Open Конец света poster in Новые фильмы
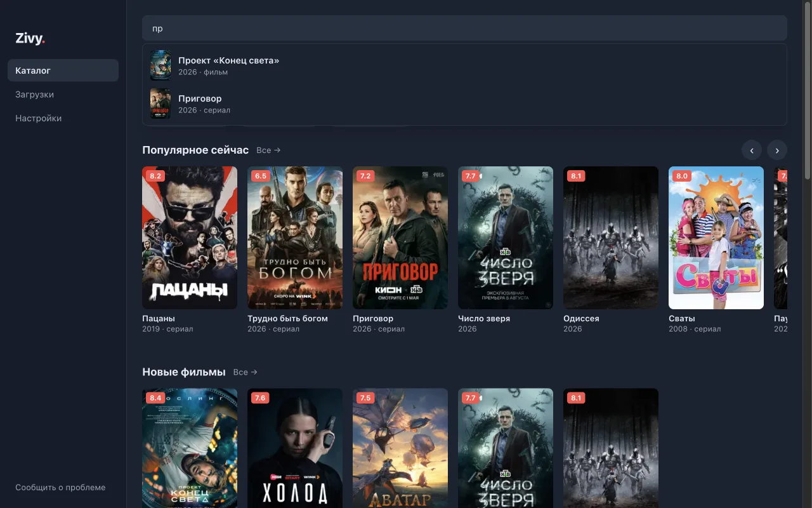Screen dimensions: 812x508 click(x=190, y=448)
